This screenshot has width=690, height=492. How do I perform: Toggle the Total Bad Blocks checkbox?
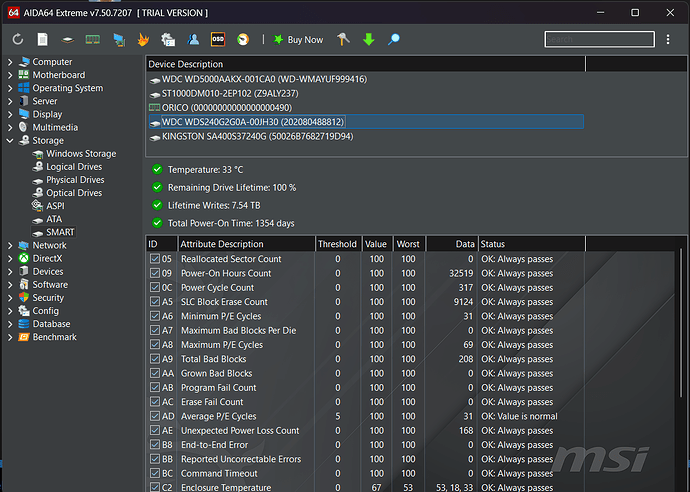tap(155, 359)
